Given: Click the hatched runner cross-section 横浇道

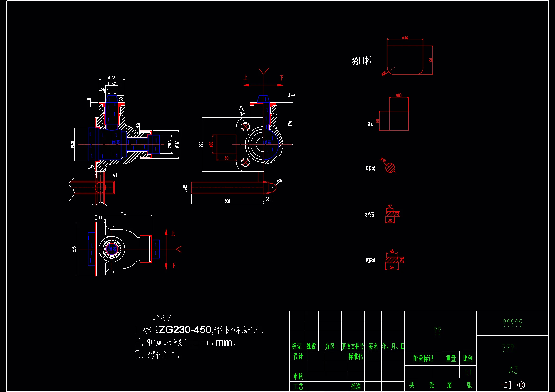Looking at the screenshot, I should coord(392,260).
